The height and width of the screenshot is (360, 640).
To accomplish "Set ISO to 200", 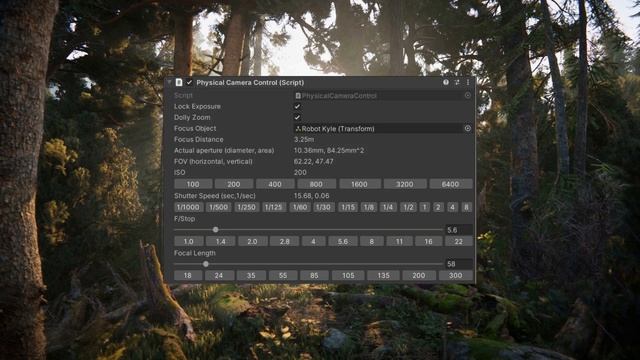I will 234,184.
